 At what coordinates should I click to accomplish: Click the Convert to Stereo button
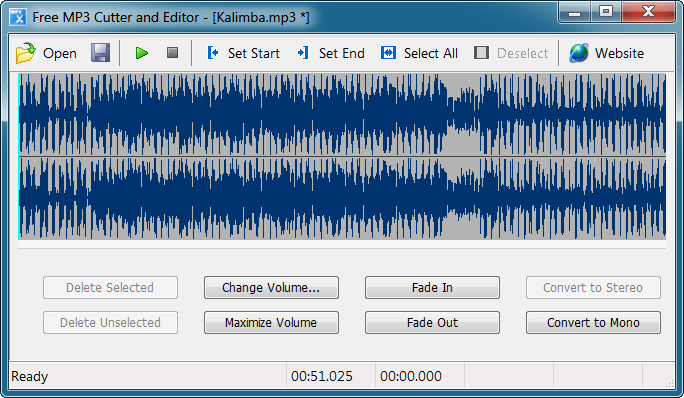[x=593, y=288]
